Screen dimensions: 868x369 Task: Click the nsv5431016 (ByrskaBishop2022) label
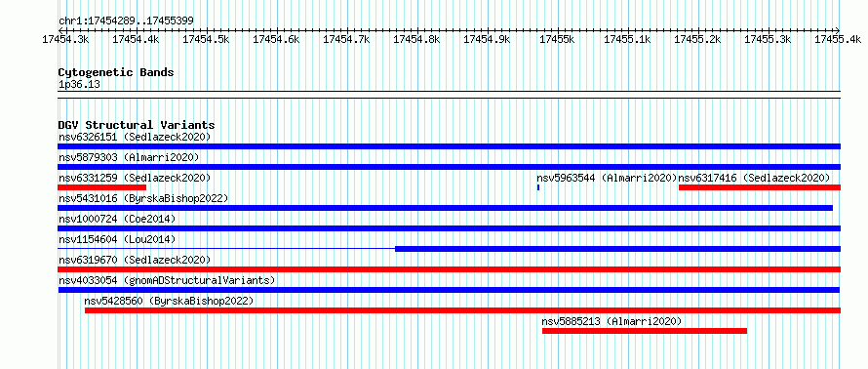click(x=143, y=198)
